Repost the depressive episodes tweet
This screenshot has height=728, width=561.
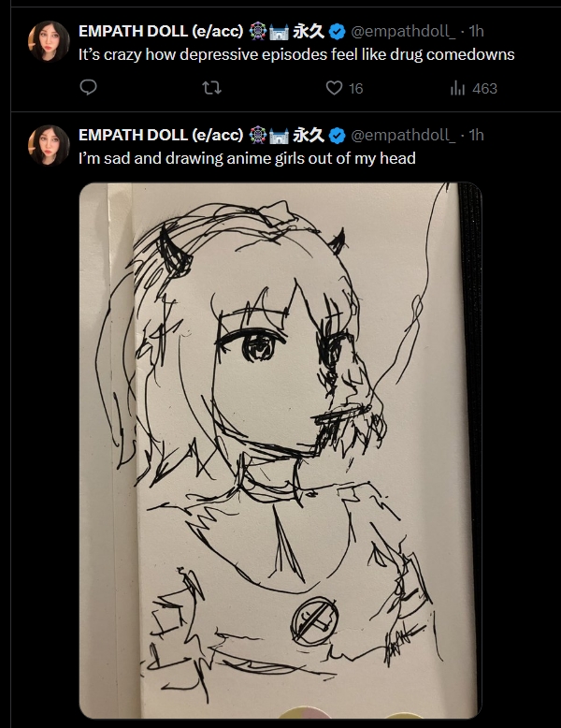211,88
